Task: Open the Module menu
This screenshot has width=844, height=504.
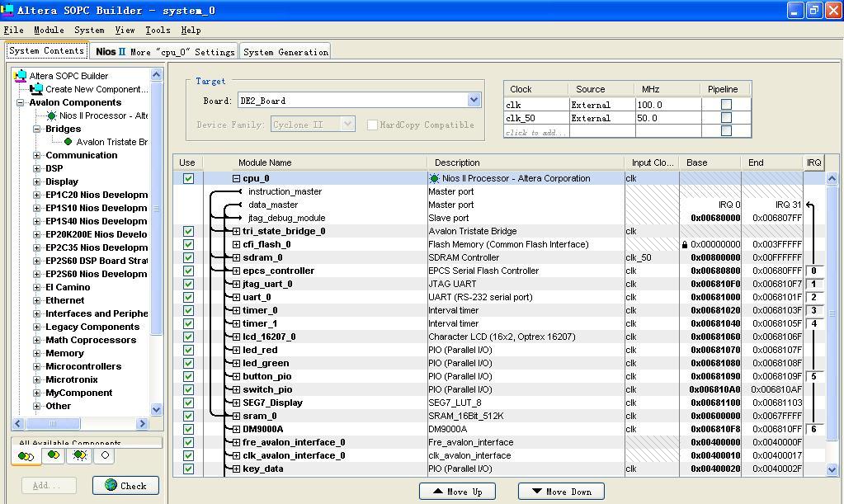Action: (49, 31)
